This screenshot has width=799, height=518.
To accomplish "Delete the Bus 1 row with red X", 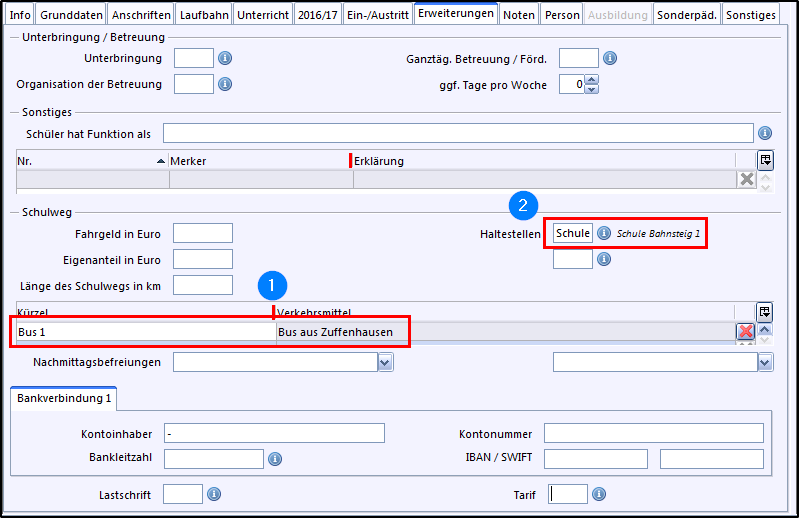I will point(746,332).
